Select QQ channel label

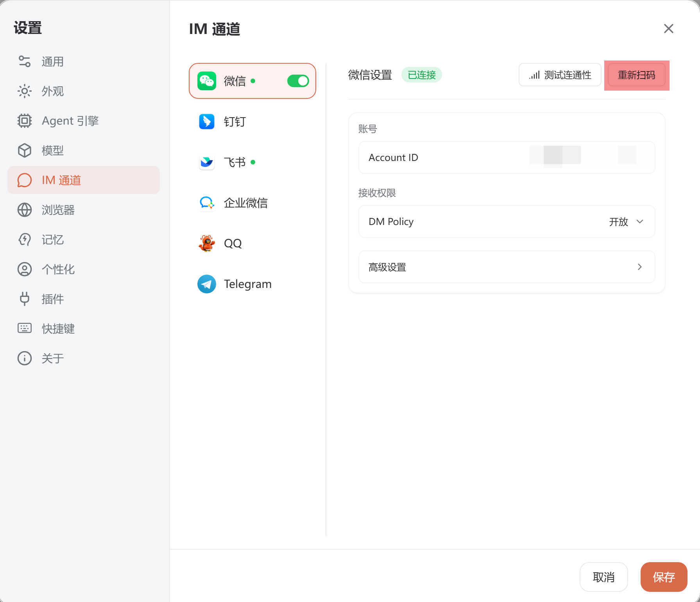233,243
